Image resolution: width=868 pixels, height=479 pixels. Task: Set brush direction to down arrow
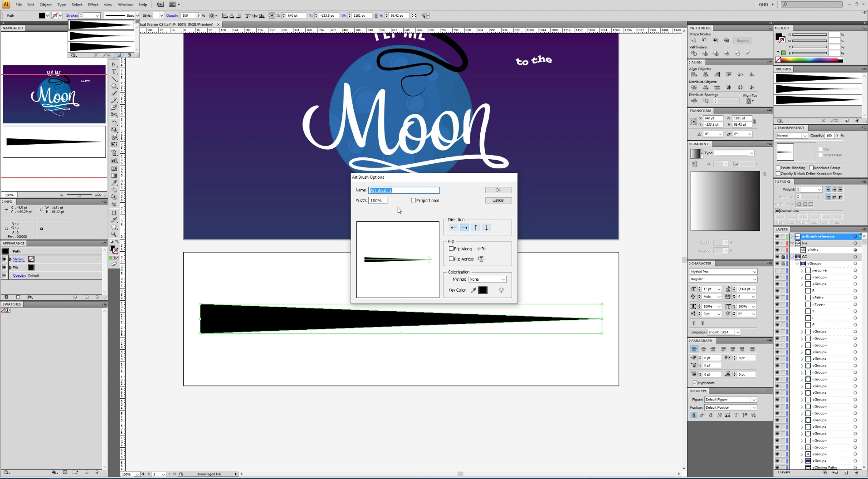tap(486, 228)
